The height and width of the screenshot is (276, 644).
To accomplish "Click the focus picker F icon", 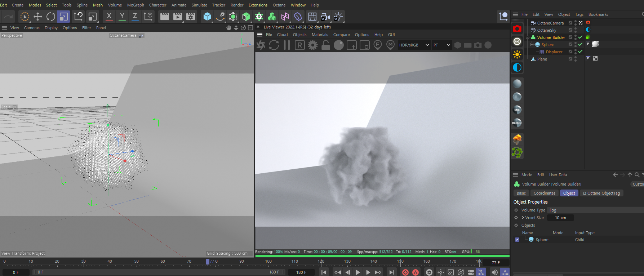I will click(x=377, y=45).
